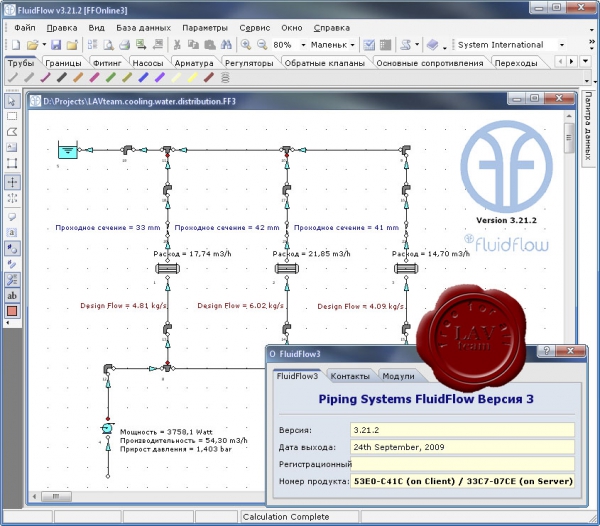Screen dimensions: 600x526
Task: Switch to the Обратные клапаны tab
Action: pos(324,63)
